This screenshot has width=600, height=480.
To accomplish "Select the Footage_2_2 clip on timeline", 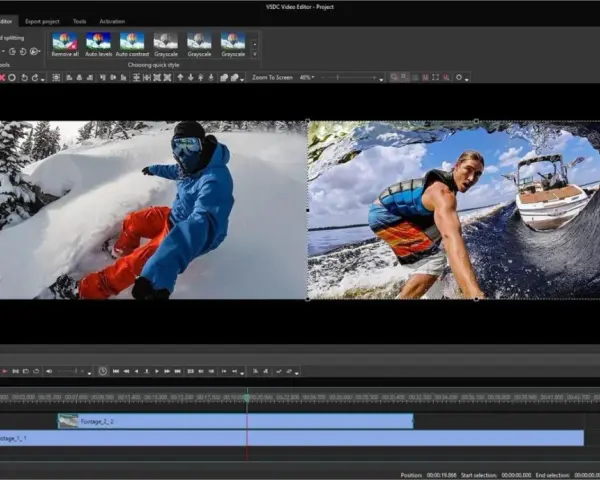I will pyautogui.click(x=235, y=421).
